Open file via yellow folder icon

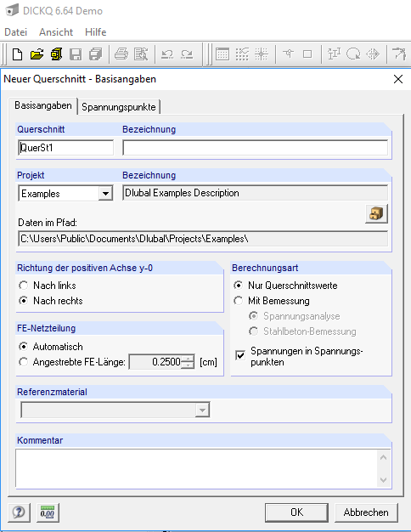tap(37, 54)
